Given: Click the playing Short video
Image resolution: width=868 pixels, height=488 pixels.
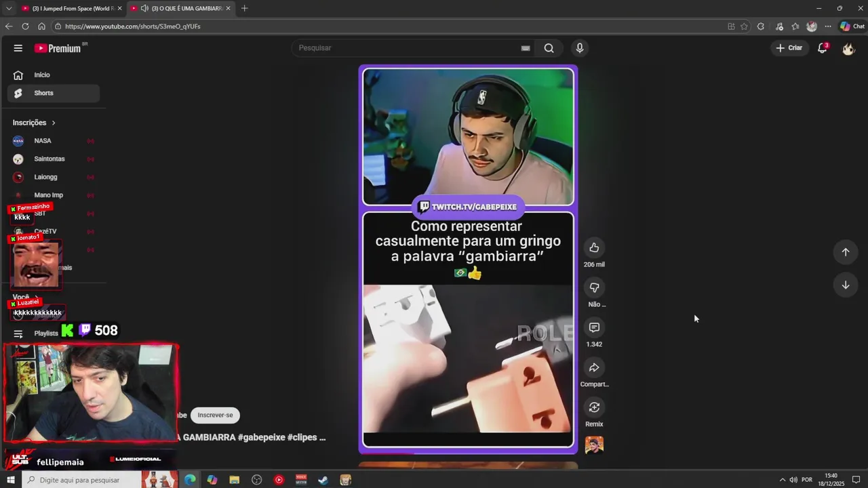Looking at the screenshot, I should pos(468,259).
